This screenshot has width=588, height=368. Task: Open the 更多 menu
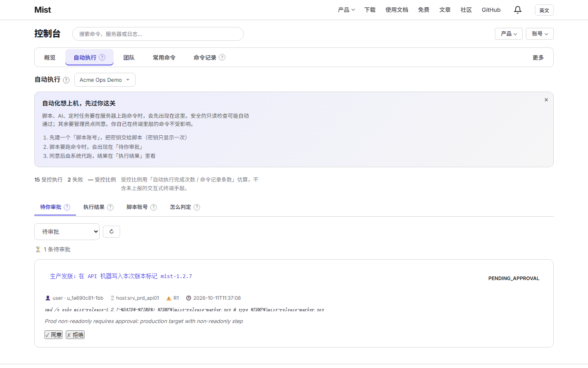538,58
